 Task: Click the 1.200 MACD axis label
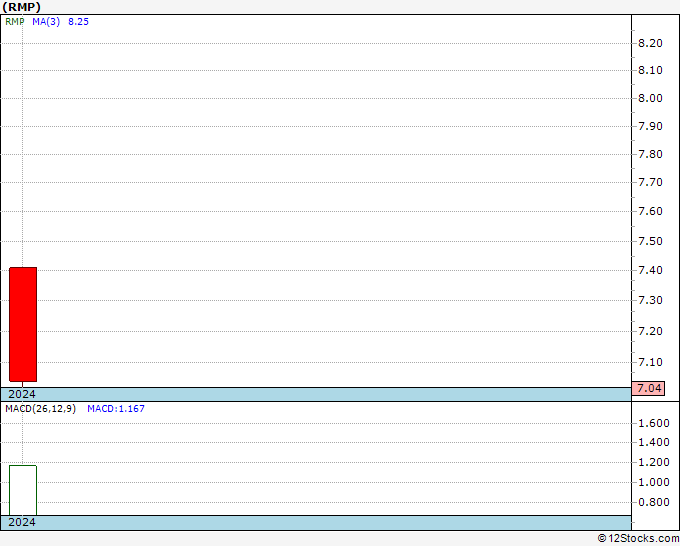coord(654,462)
